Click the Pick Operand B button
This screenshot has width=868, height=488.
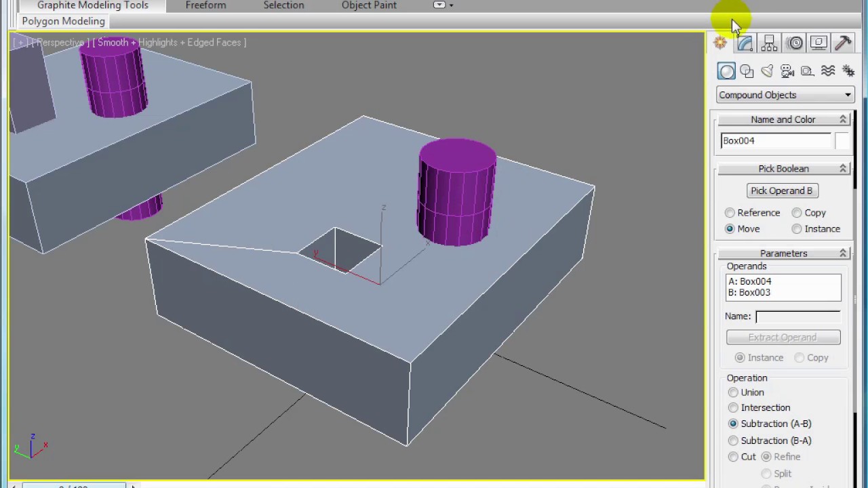coord(781,191)
